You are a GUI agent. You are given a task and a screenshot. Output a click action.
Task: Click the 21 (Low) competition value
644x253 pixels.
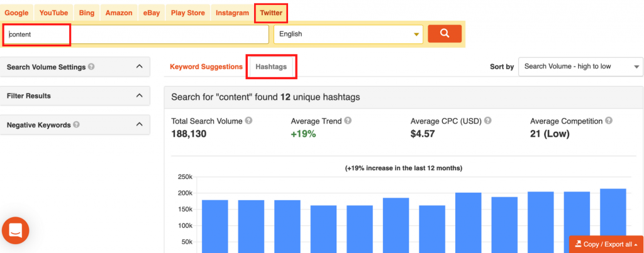tap(550, 134)
